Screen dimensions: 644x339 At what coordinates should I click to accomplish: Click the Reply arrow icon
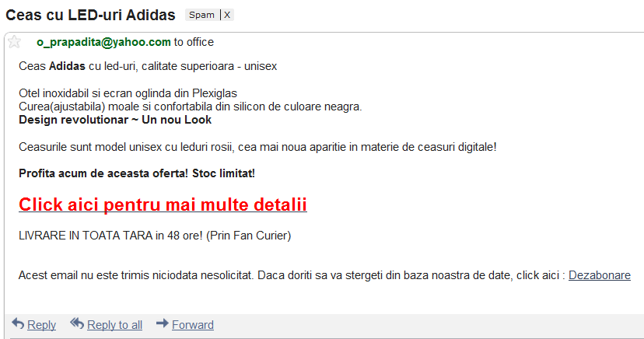click(18, 324)
